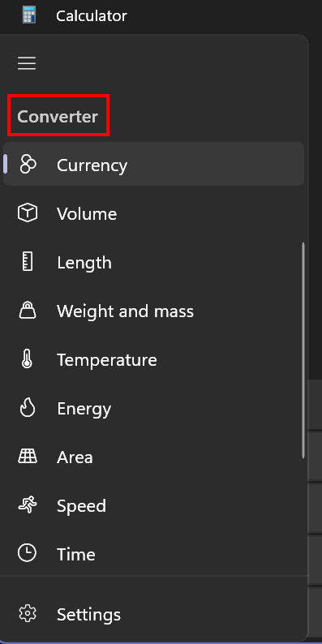Click the navigation pane vertical scrollbar
This screenshot has width=322, height=644.
[x=303, y=350]
